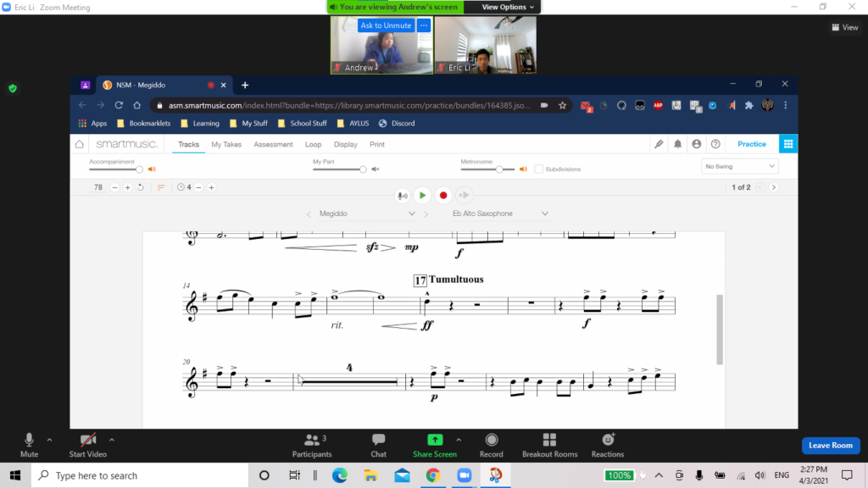
Task: Open the Zoom Chat panel
Action: 379,446
